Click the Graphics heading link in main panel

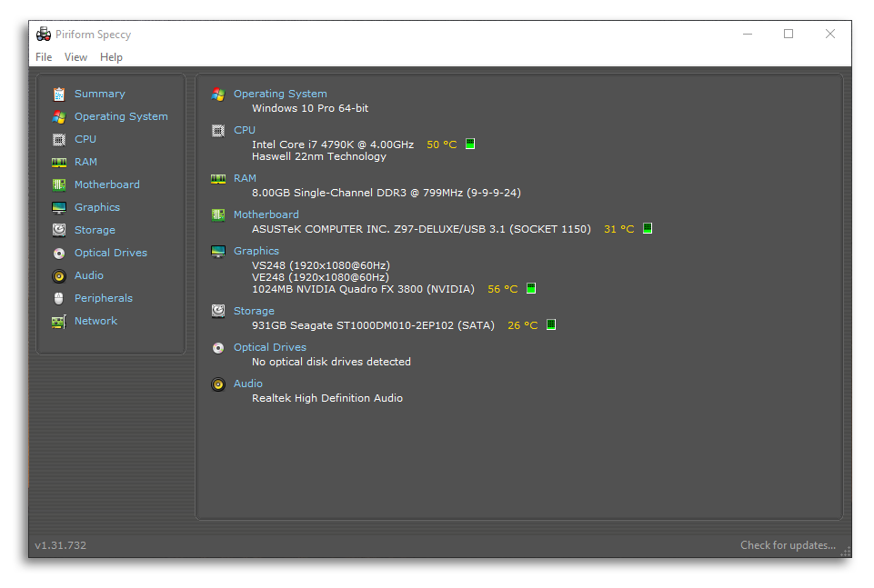256,251
